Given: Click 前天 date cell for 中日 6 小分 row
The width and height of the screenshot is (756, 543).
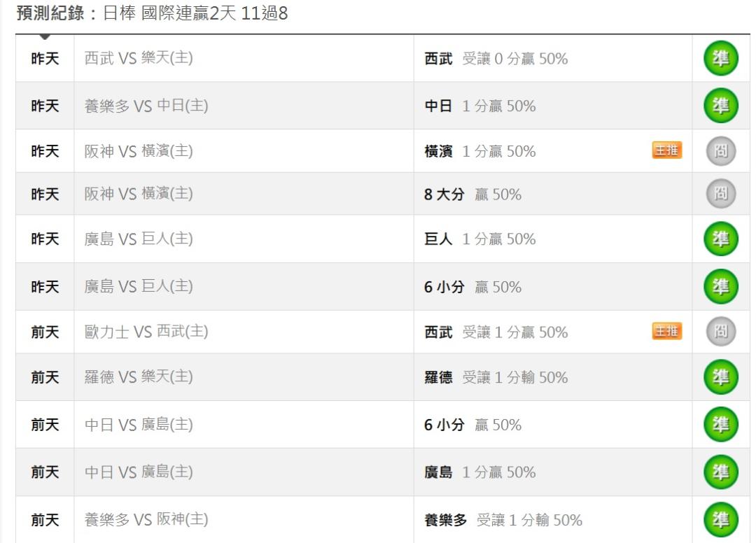Looking at the screenshot, I should tap(45, 425).
